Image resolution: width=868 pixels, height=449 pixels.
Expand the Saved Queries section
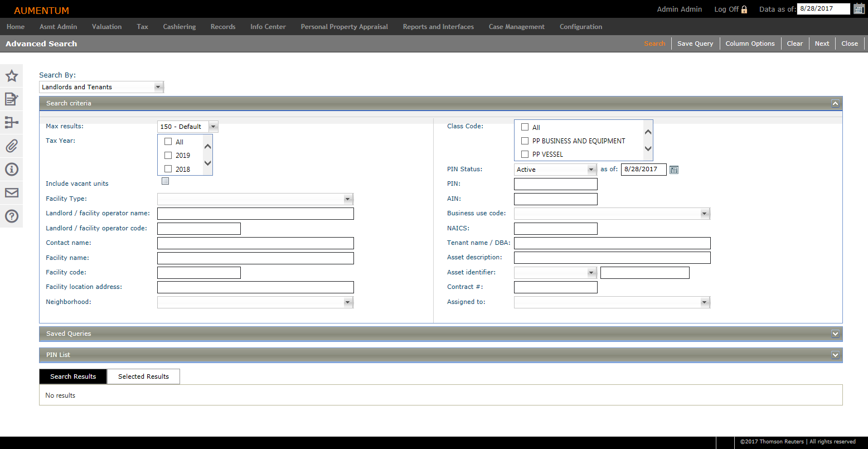(835, 334)
